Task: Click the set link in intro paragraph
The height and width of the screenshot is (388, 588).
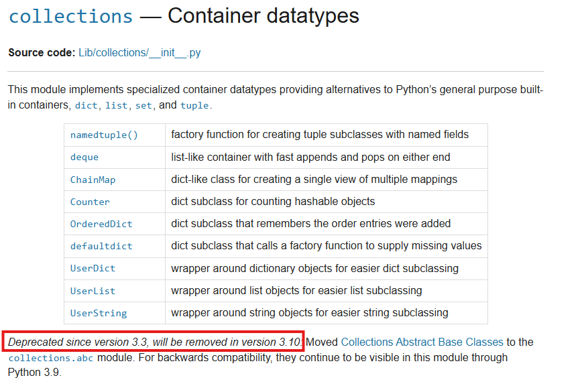Action: [x=143, y=105]
